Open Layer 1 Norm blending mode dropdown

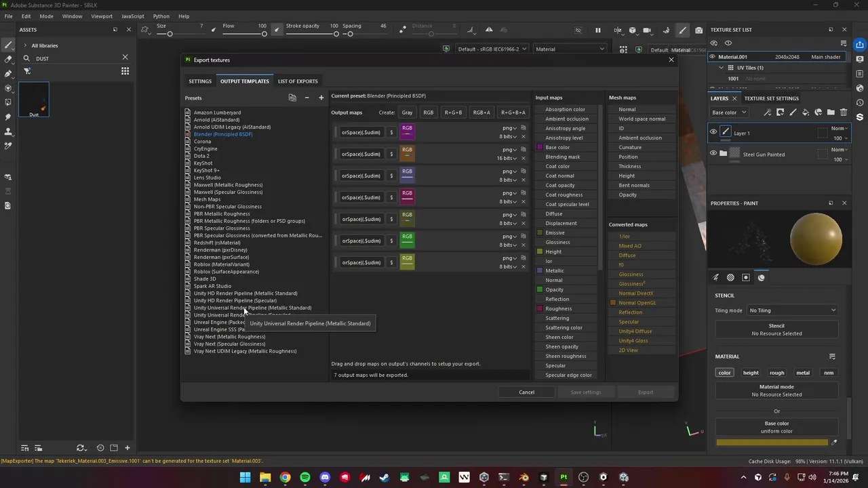pyautogui.click(x=839, y=128)
